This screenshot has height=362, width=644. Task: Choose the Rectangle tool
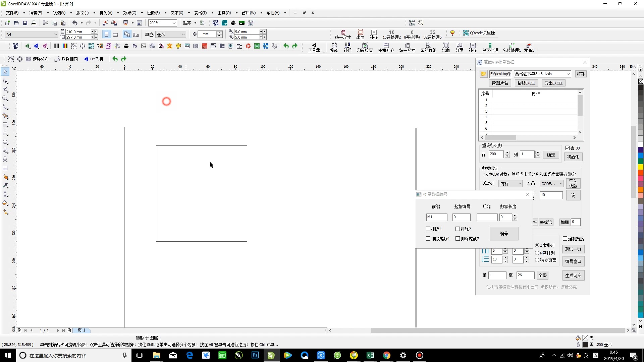(x=5, y=125)
